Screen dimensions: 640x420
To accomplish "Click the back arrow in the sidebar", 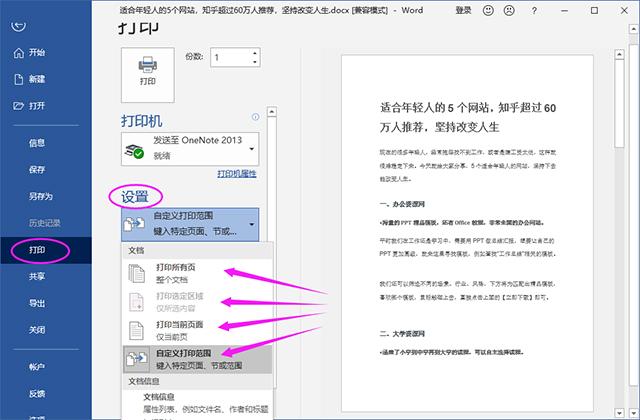I will (18, 26).
